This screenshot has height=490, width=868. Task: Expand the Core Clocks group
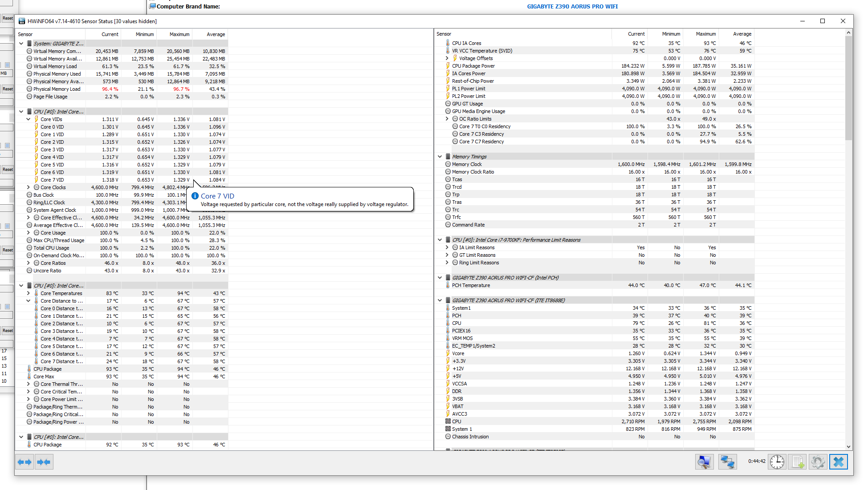point(29,187)
